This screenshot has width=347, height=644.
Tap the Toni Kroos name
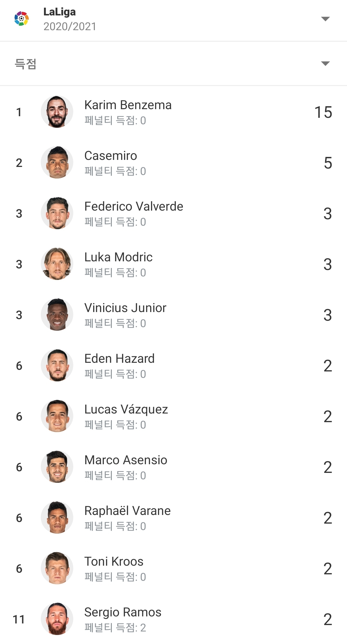pos(114,561)
